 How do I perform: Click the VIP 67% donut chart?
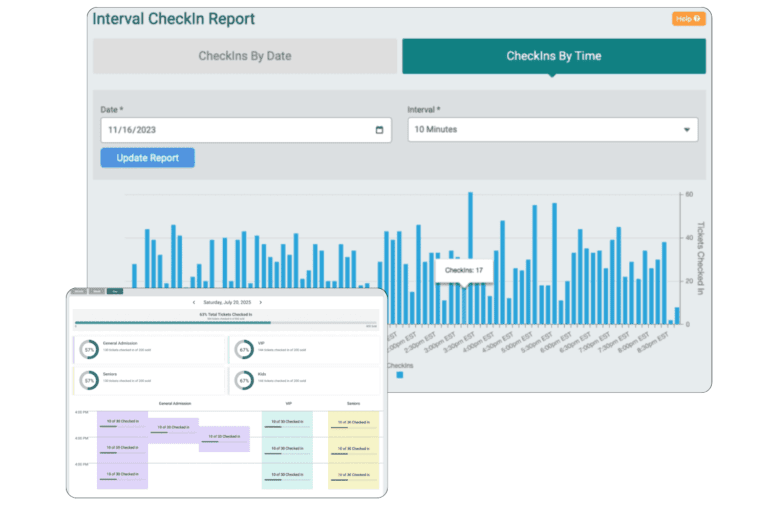pyautogui.click(x=244, y=349)
